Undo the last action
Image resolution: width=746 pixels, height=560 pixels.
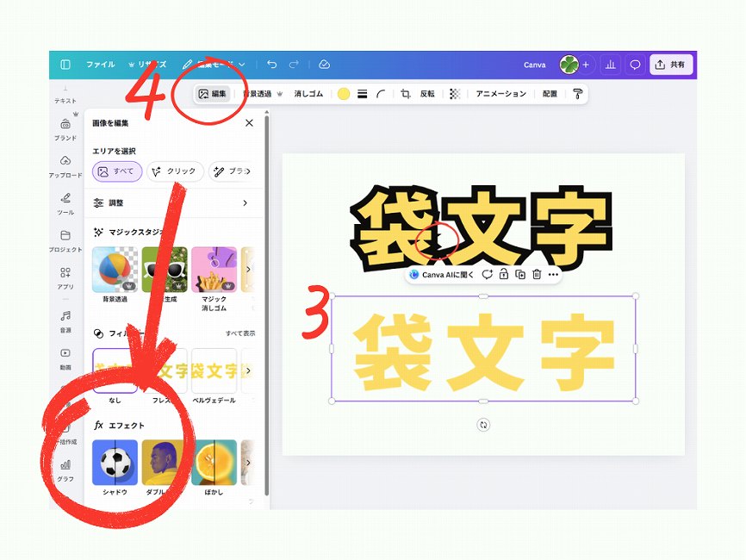click(x=272, y=65)
